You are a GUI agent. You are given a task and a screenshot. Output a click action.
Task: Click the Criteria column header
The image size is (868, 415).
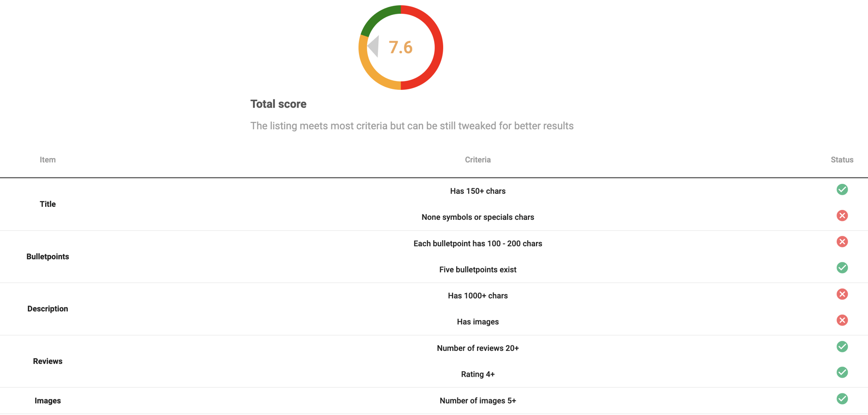(478, 160)
